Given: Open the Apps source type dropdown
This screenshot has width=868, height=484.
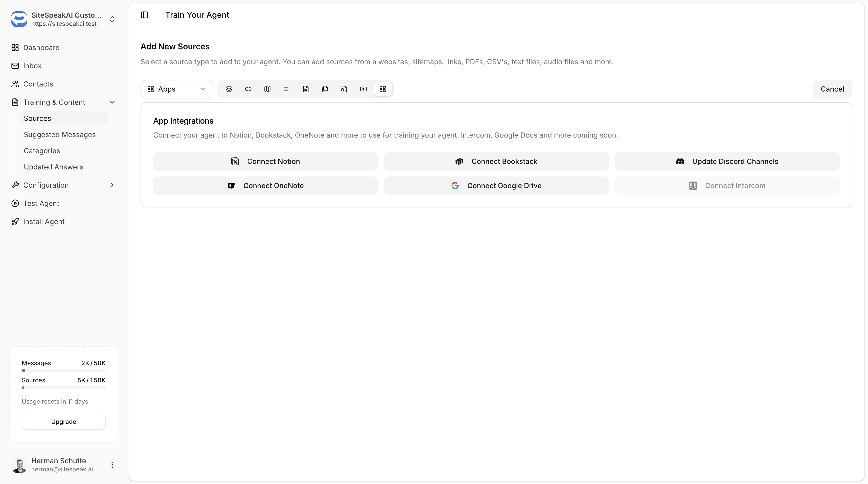Looking at the screenshot, I should (x=177, y=89).
